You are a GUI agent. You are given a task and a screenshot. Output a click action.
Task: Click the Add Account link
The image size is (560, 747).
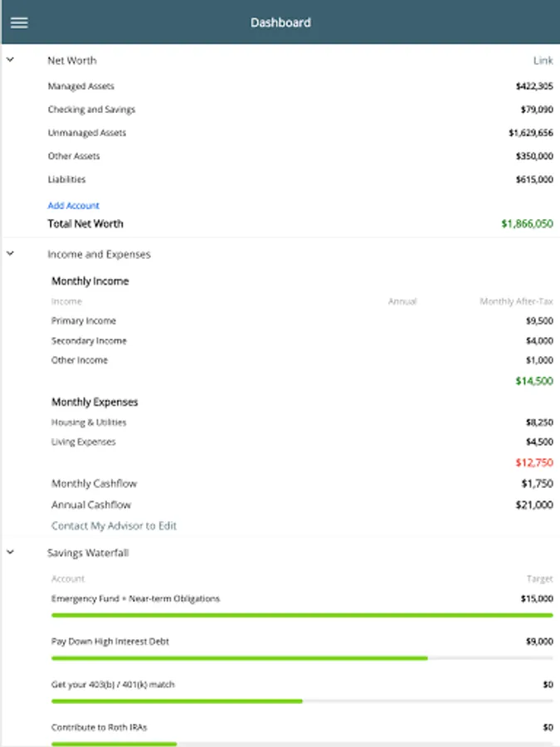coord(73,206)
